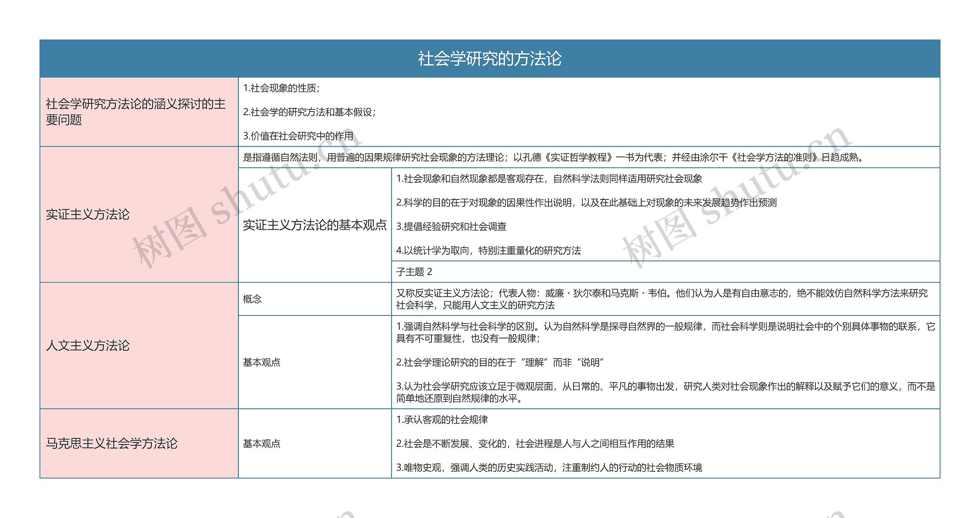The image size is (980, 518).
Task: Select line 3.提倡经验研究和社会调查
Action: coord(451,227)
